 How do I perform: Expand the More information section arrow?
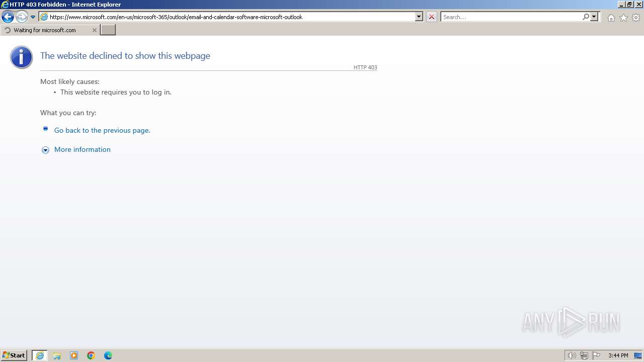click(x=45, y=150)
